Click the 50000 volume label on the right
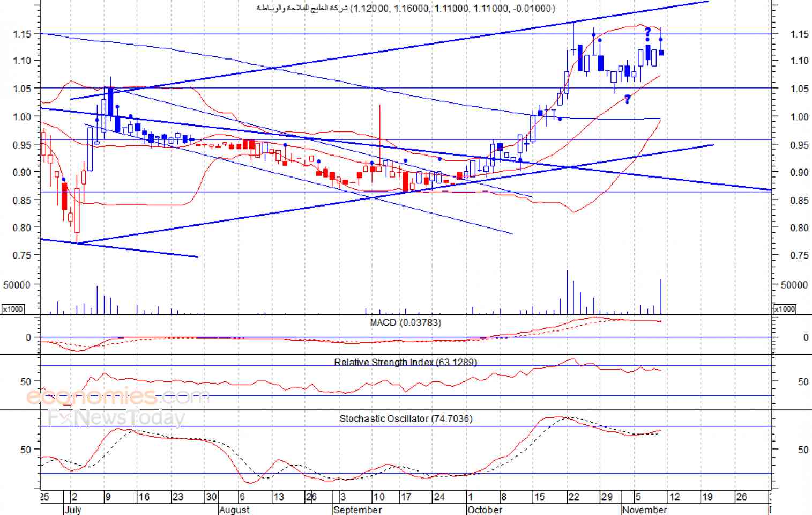This screenshot has height=515, width=812. coord(794,285)
